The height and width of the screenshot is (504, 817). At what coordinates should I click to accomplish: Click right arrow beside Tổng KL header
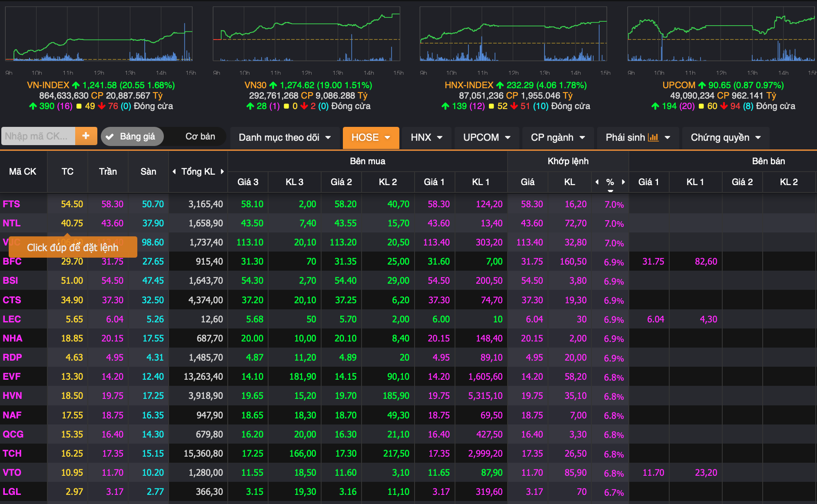[x=222, y=172]
